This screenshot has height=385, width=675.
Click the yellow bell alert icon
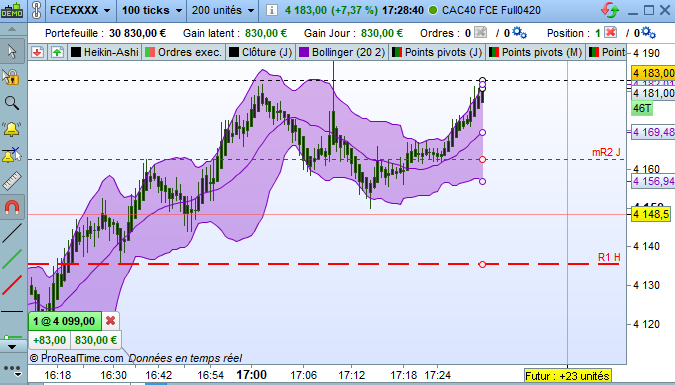[x=12, y=129]
